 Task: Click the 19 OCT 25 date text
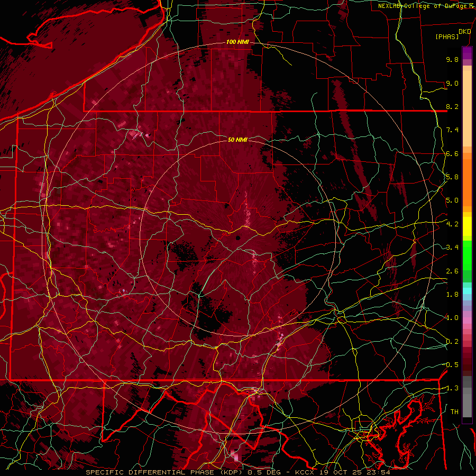click(x=342, y=472)
